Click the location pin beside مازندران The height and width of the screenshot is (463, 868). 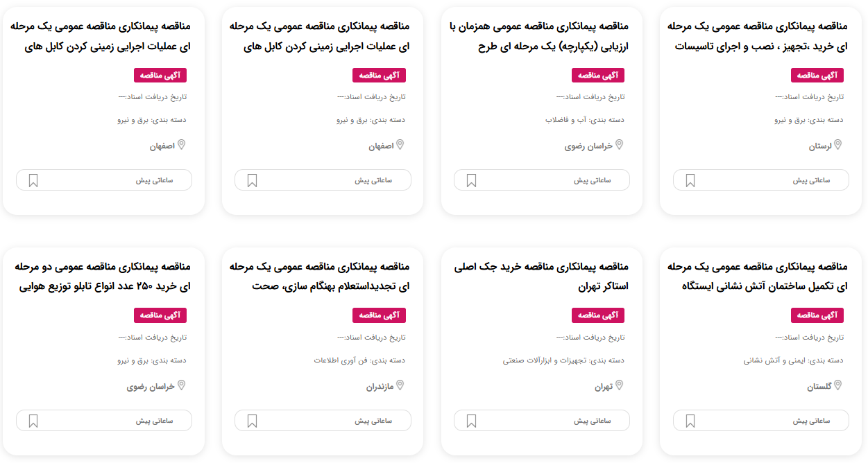[x=400, y=385]
